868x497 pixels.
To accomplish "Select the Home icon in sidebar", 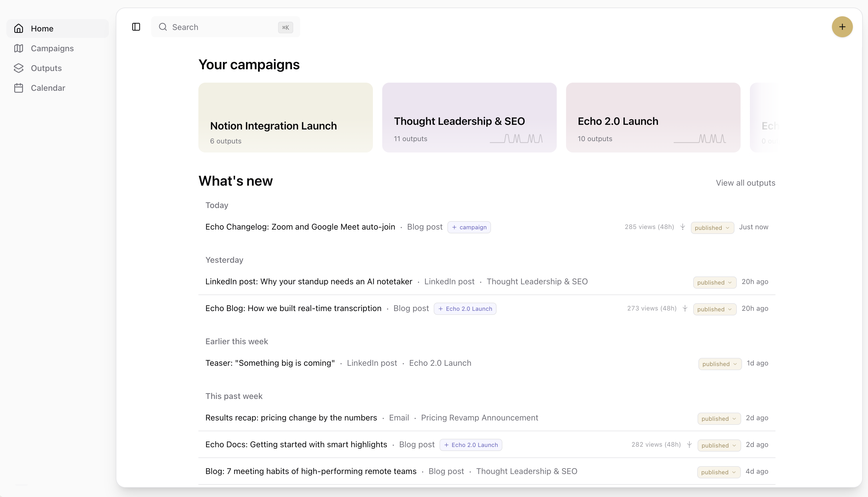I will pyautogui.click(x=19, y=28).
